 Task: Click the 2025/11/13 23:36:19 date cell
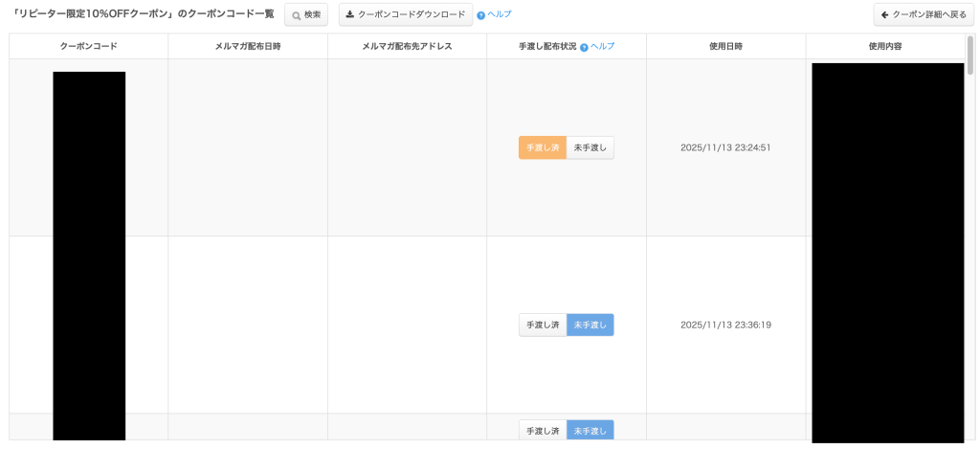click(x=725, y=325)
